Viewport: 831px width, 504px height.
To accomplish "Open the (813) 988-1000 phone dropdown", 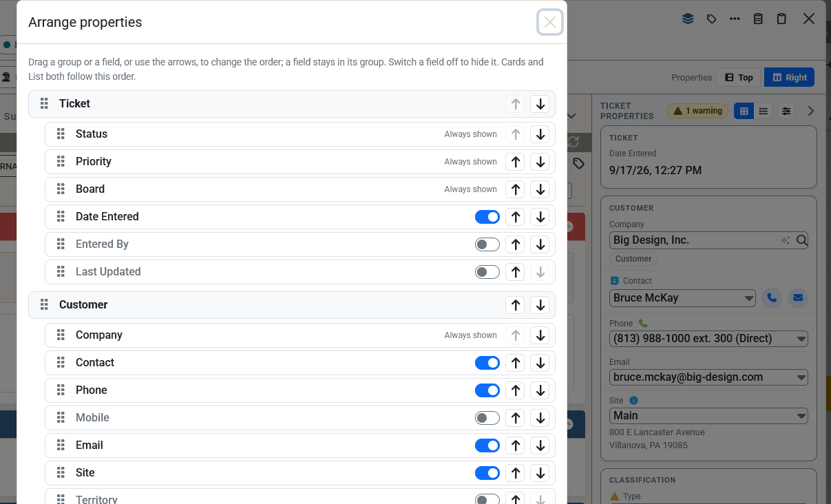I will coord(708,339).
